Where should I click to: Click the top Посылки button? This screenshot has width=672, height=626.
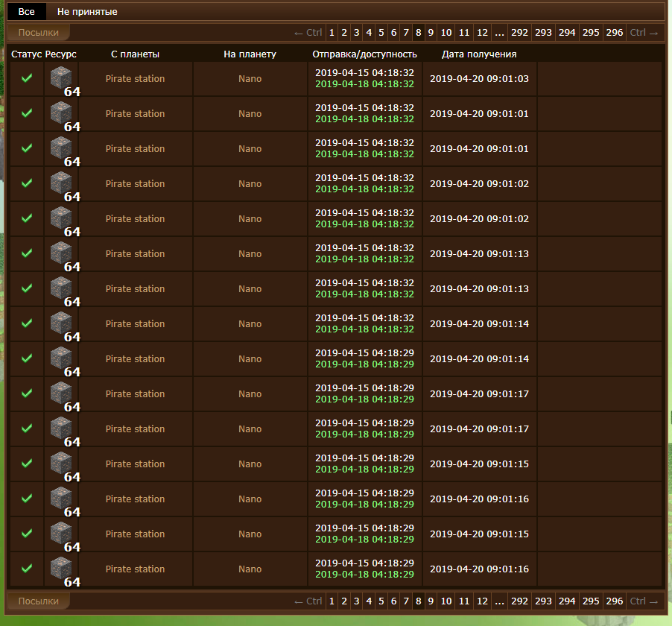(39, 33)
